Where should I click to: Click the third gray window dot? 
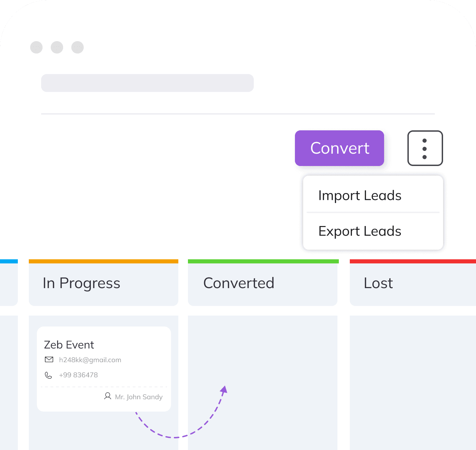tap(78, 47)
